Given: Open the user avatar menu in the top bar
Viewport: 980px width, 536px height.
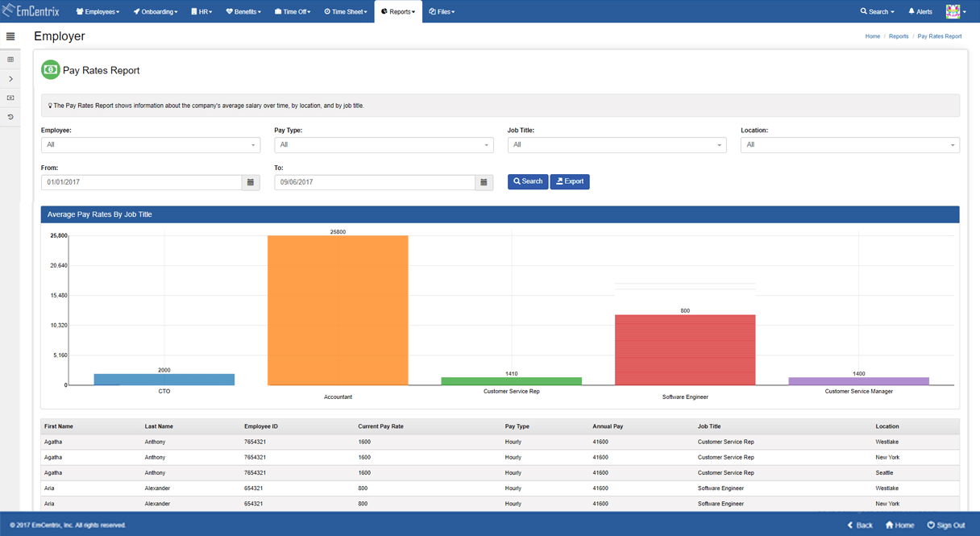Looking at the screenshot, I should point(955,11).
